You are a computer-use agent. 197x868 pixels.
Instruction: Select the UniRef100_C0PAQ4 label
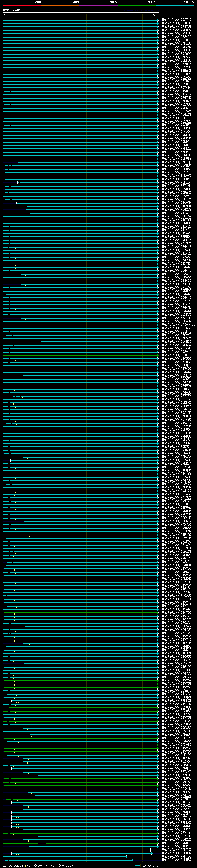tap(177, 734)
